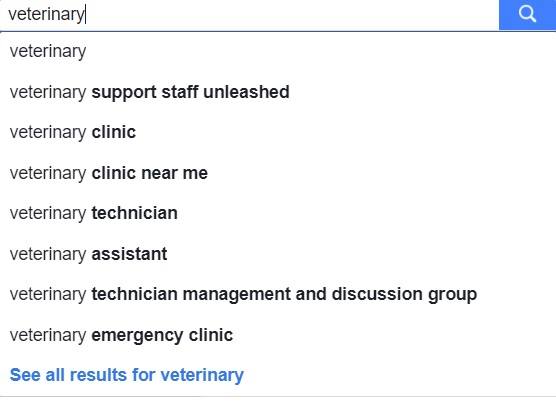Run search using the magnifier icon

click(x=527, y=14)
